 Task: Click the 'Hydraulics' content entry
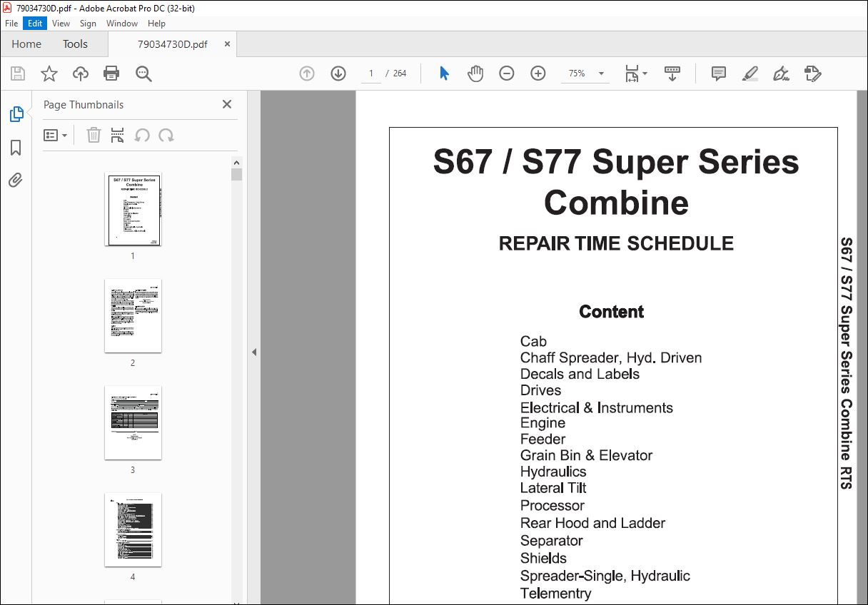pyautogui.click(x=553, y=472)
